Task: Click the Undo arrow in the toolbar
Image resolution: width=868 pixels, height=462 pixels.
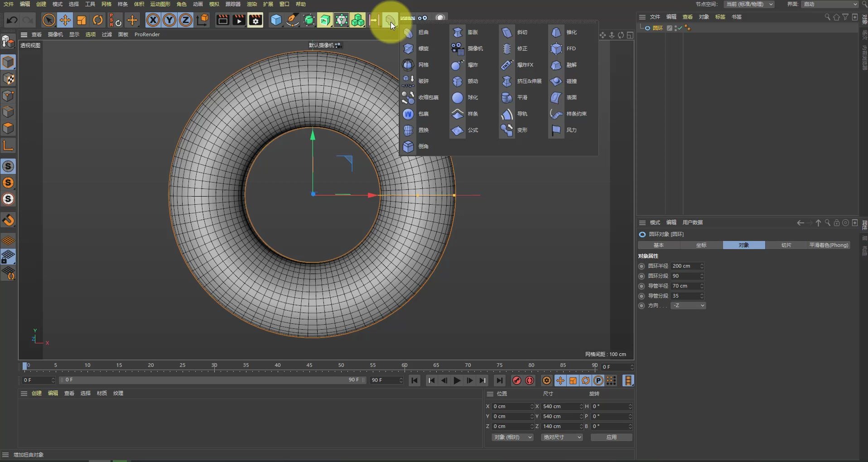Action: tap(12, 20)
